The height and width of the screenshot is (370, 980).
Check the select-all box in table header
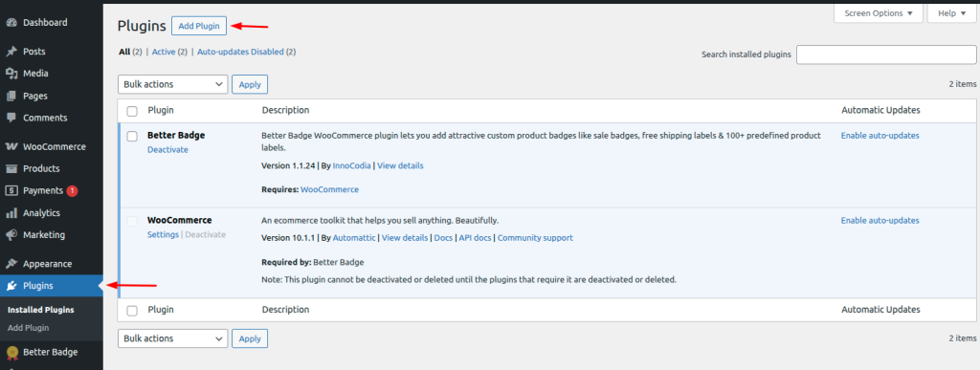click(x=132, y=111)
